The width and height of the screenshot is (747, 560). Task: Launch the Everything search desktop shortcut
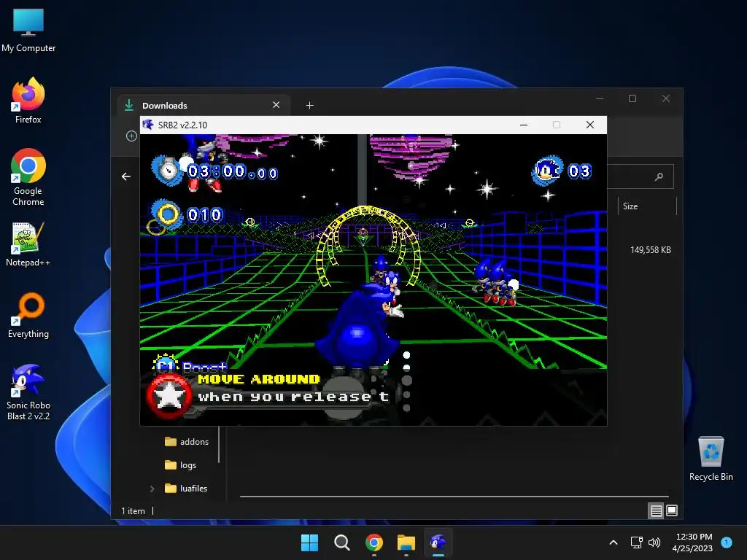pos(28,315)
